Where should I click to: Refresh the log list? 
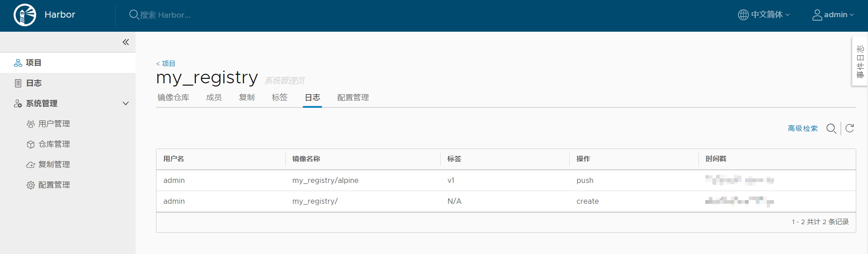click(x=850, y=128)
